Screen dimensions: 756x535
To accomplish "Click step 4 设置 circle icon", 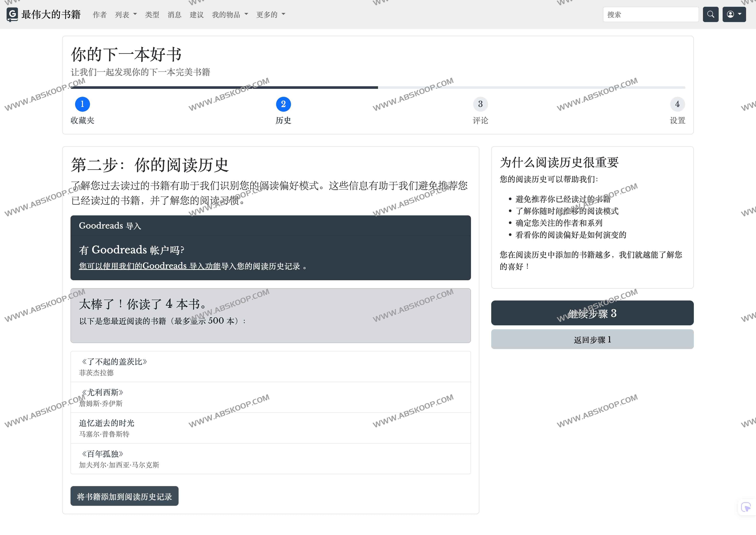I will click(x=677, y=104).
